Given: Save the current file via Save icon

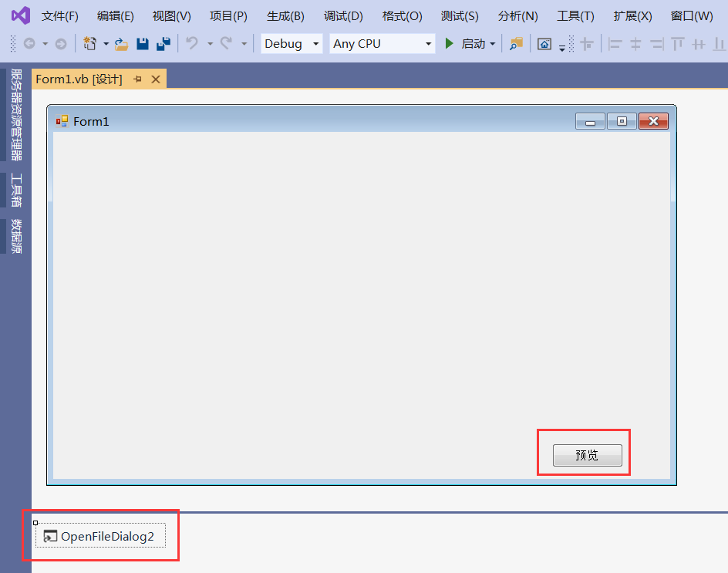Looking at the screenshot, I should (143, 44).
